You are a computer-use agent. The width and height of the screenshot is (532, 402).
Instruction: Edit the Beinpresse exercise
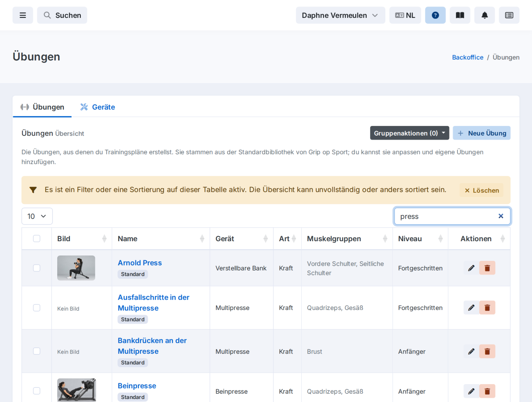coord(471,391)
